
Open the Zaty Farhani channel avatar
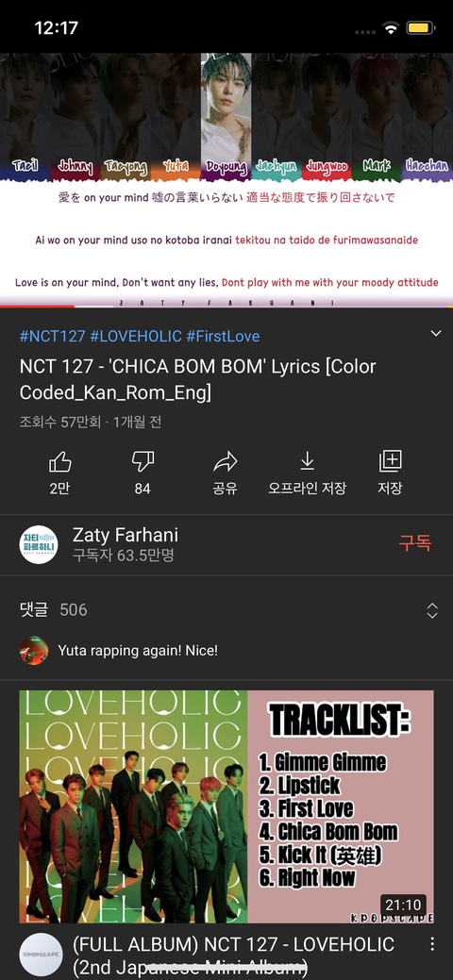tap(38, 544)
